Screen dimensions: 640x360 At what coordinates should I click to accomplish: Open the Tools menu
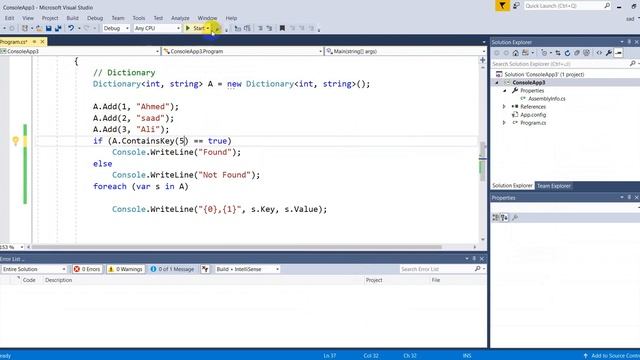tap(139, 18)
